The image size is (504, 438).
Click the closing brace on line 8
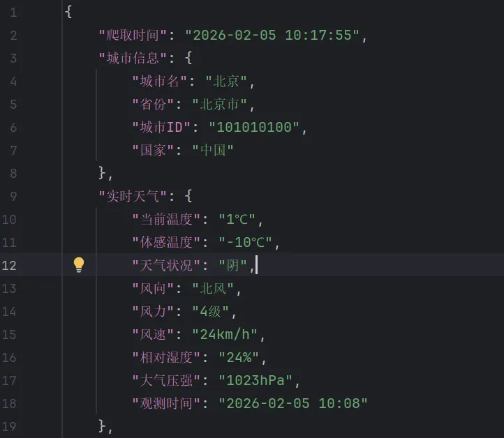103,174
